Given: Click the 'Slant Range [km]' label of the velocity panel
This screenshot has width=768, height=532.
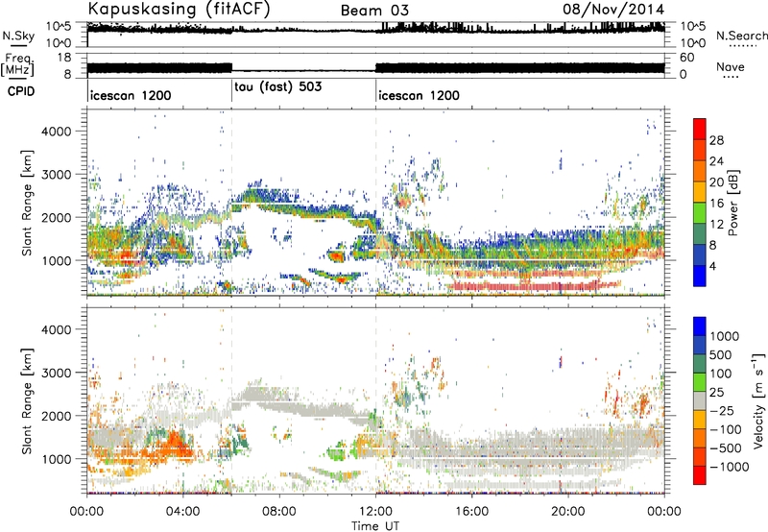Looking at the screenshot, I should 27,400.
